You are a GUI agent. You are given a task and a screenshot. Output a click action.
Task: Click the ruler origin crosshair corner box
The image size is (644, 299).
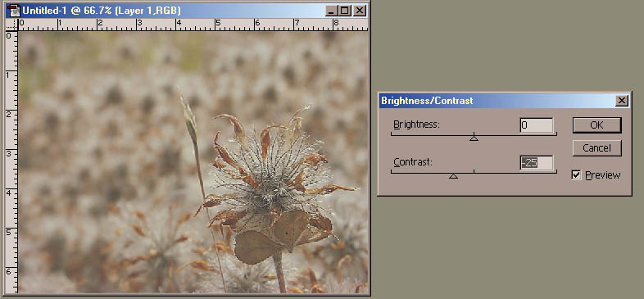click(12, 25)
